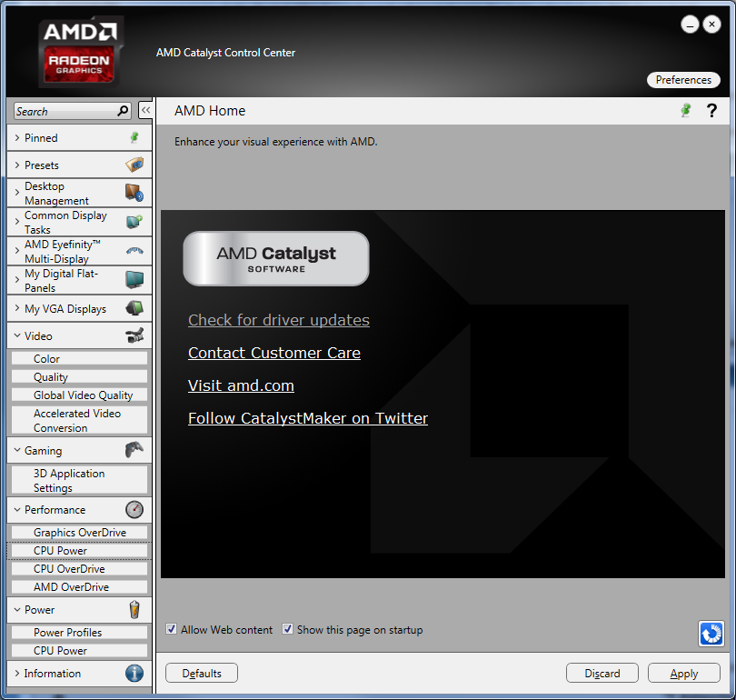
Task: Click the My VGA Displays monitor icon
Action: (x=134, y=308)
